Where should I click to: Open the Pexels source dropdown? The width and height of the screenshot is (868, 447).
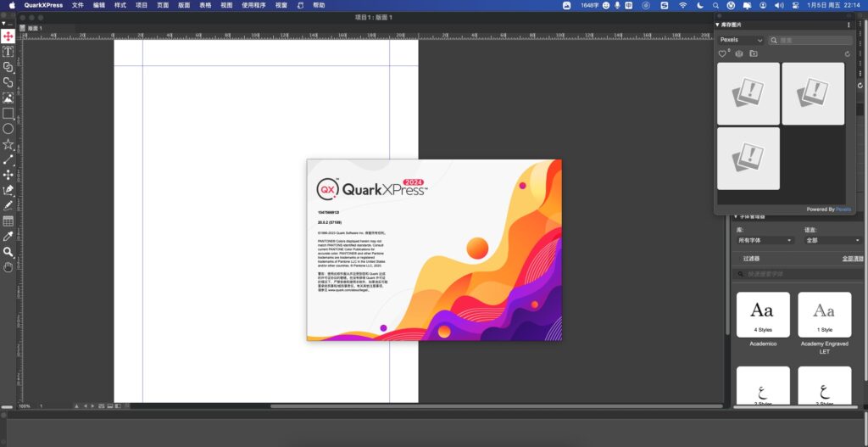pos(741,41)
